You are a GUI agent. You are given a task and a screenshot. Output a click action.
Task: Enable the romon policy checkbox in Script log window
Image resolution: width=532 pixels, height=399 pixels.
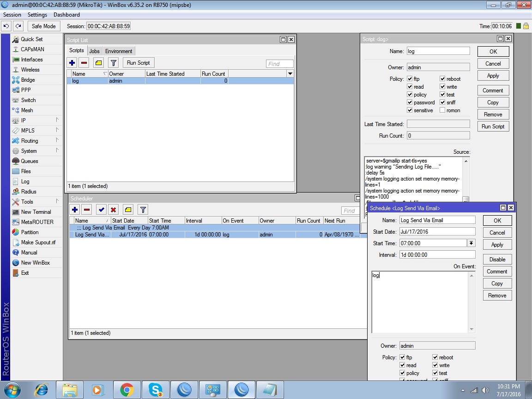point(442,110)
